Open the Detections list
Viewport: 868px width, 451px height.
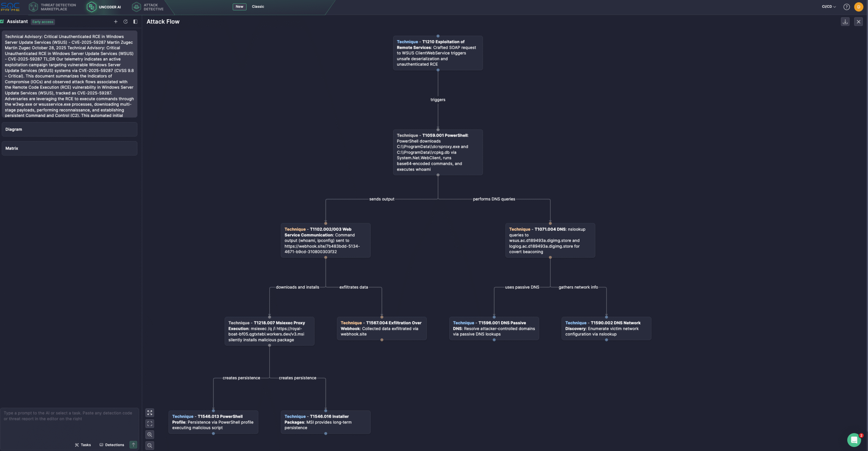[x=112, y=445]
